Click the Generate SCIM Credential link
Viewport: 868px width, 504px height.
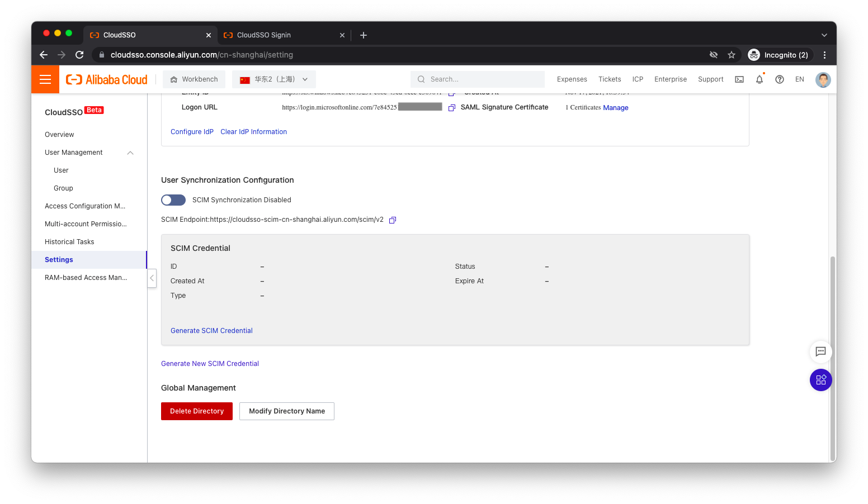pos(211,331)
